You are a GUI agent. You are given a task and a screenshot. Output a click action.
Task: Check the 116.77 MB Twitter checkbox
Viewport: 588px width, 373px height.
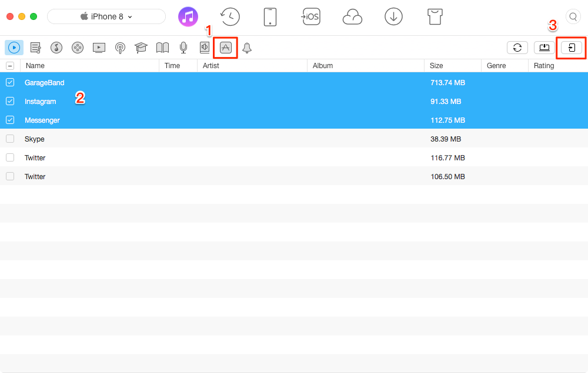tap(10, 157)
